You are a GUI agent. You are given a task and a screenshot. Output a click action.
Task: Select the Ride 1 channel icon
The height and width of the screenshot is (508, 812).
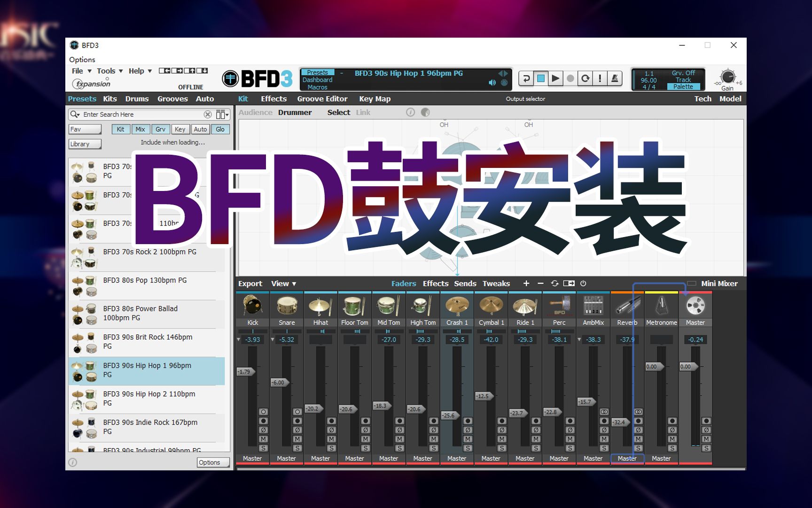(525, 306)
